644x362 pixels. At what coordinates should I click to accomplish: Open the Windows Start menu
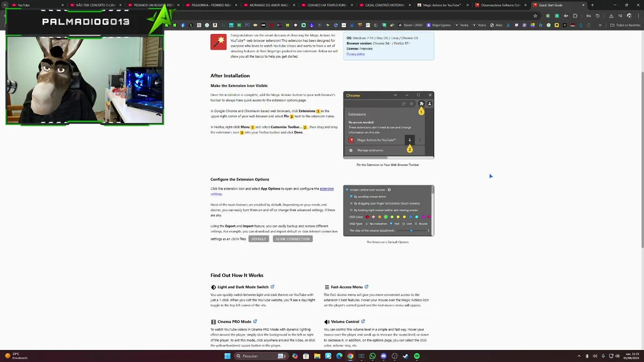(x=227, y=356)
